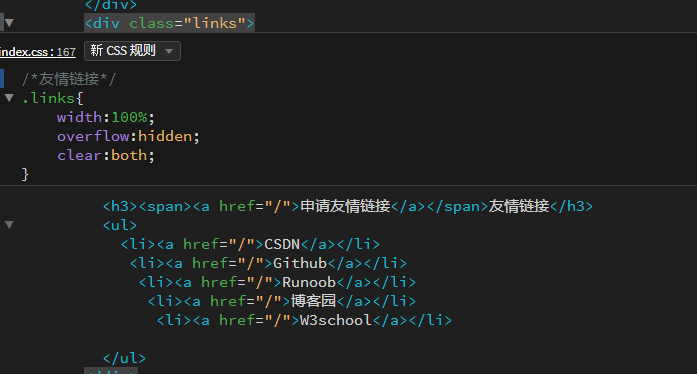
Task: Click the Github list item text
Action: tap(300, 263)
